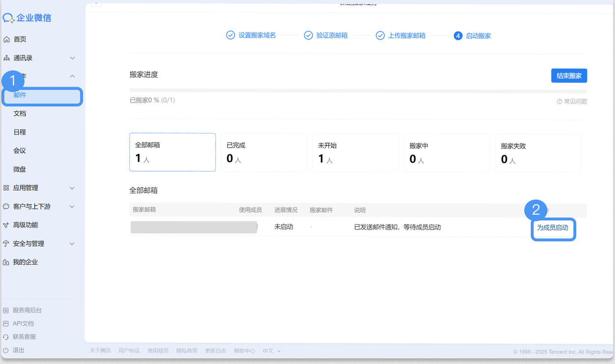Open the 使用规范 footer link
The image size is (615, 364).
(158, 351)
